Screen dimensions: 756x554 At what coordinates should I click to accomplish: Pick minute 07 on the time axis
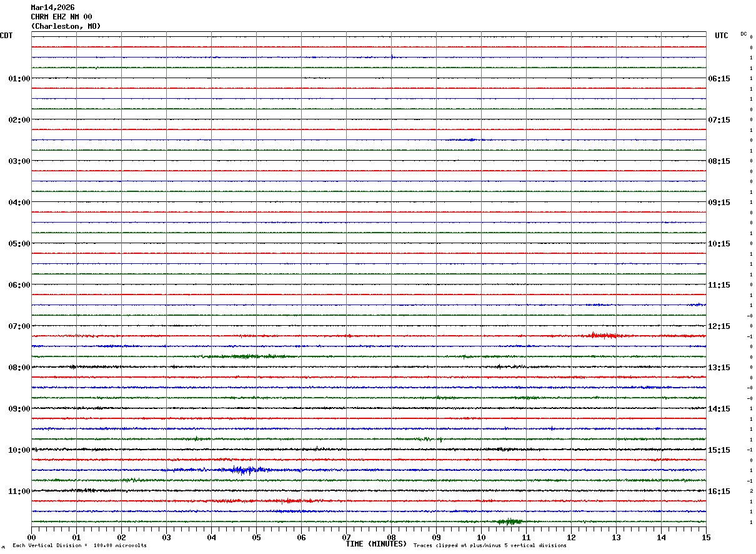[x=346, y=537]
